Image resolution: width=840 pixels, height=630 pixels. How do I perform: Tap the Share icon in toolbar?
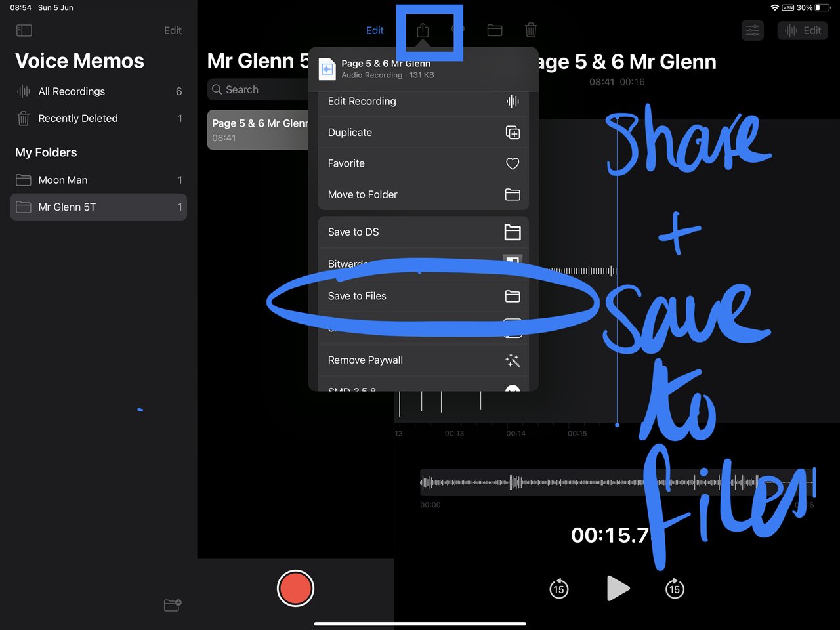point(423,30)
